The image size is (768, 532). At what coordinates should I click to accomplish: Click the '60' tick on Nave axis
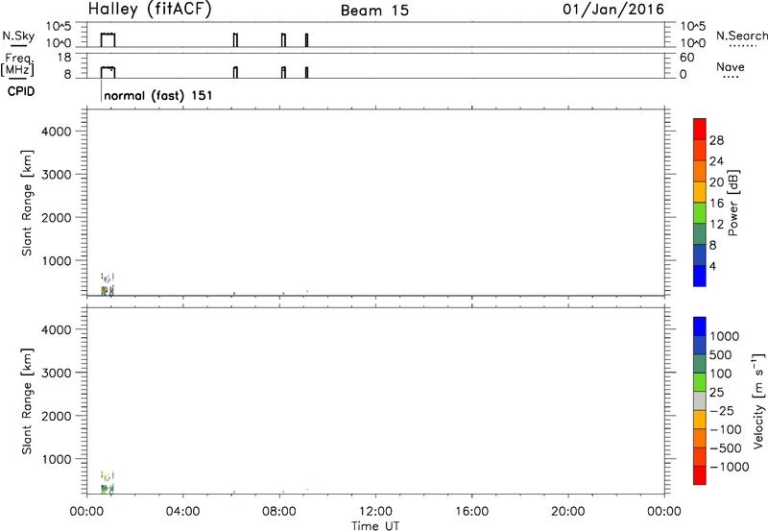click(686, 58)
